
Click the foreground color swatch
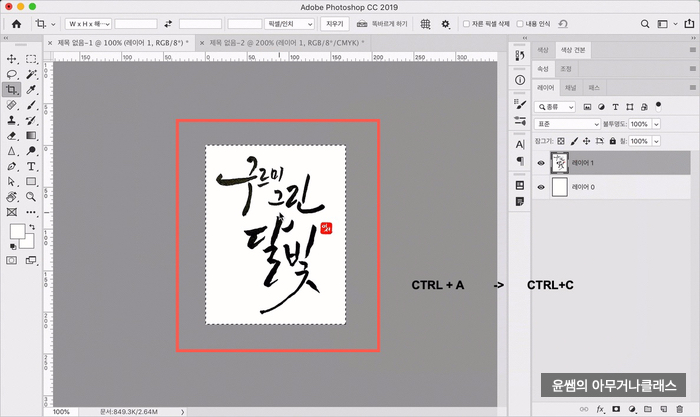pos(17,231)
